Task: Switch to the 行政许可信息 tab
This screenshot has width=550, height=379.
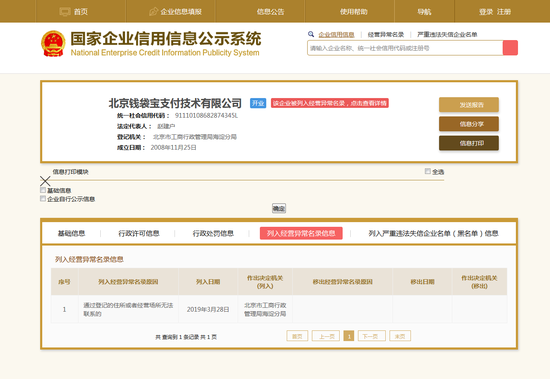Action: pyautogui.click(x=139, y=233)
